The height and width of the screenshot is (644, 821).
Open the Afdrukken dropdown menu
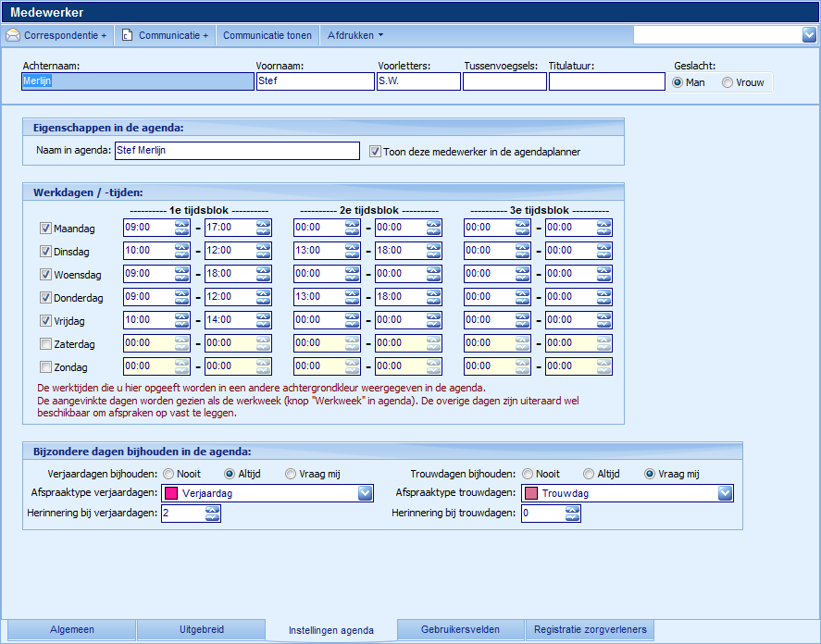click(x=355, y=35)
